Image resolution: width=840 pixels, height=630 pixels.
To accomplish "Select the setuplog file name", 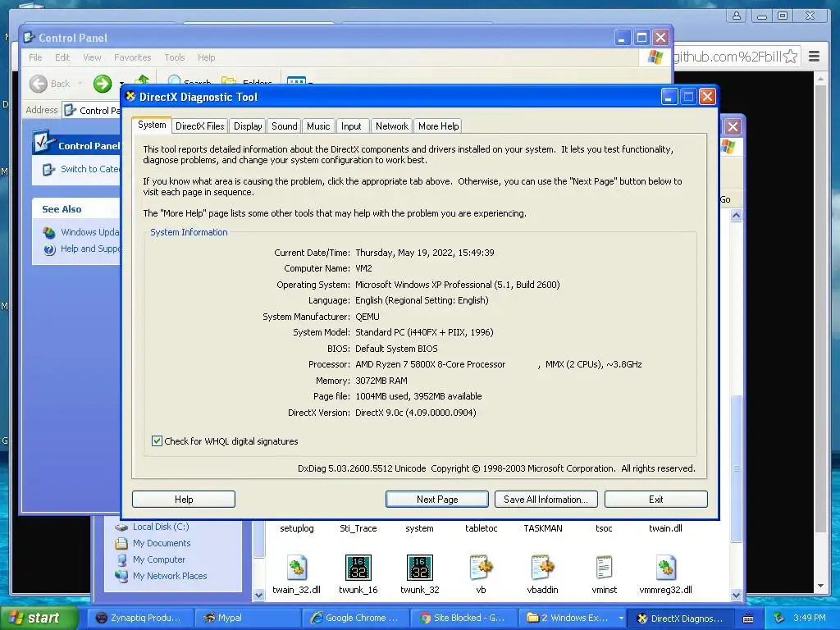I will (297, 528).
